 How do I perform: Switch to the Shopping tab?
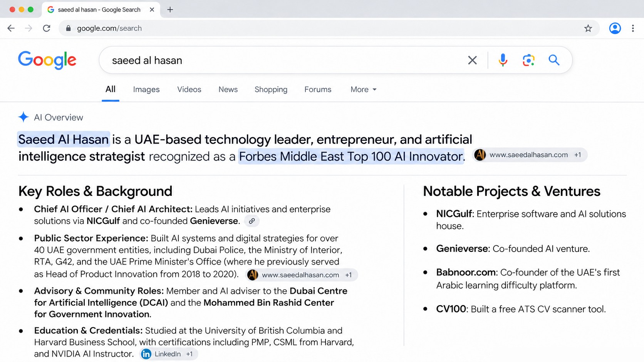click(271, 89)
